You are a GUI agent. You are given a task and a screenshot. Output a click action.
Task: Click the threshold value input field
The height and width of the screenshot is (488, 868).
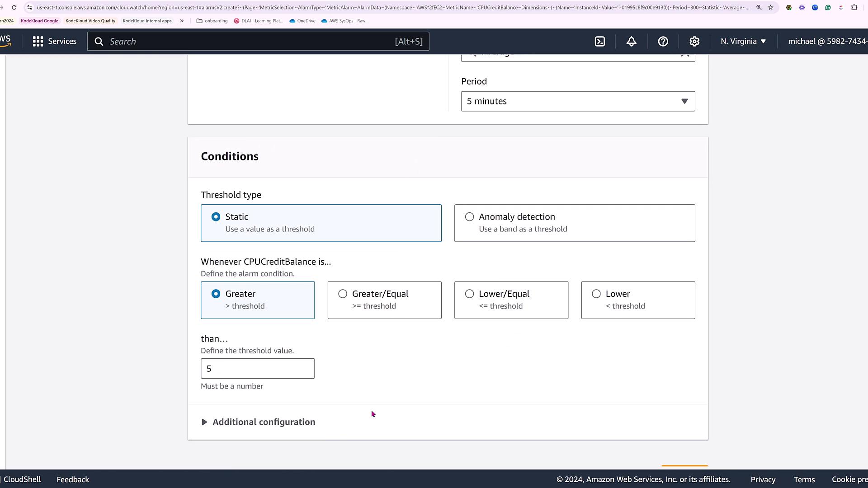258,369
